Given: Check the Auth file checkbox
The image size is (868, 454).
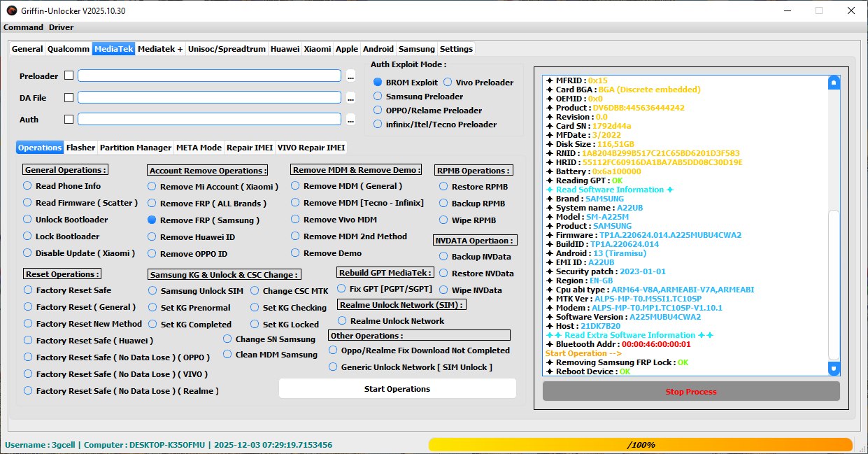Looking at the screenshot, I should coord(69,119).
